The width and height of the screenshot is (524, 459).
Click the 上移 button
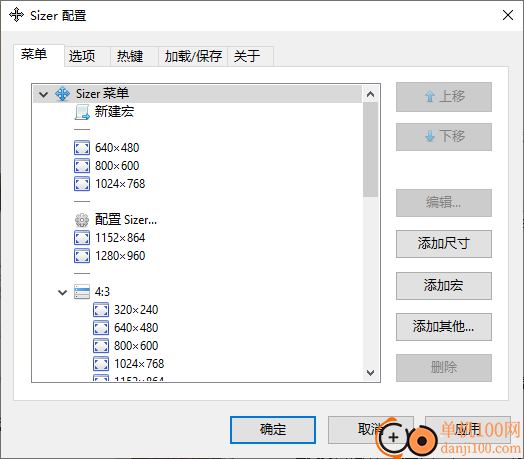444,97
